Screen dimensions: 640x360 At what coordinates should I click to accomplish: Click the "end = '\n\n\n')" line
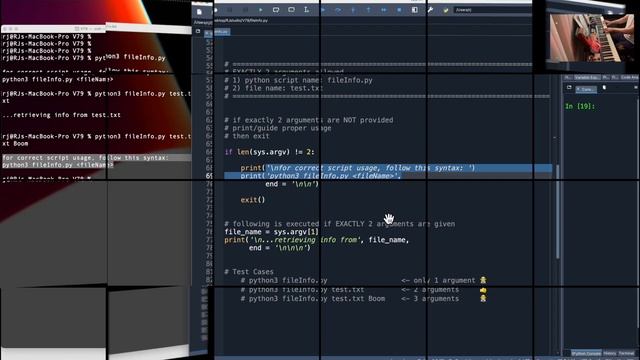280,248
